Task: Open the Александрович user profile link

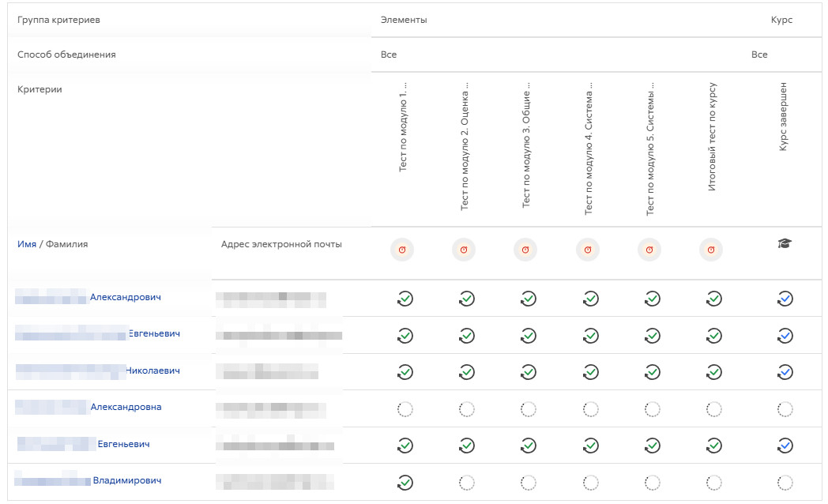Action: coord(125,297)
